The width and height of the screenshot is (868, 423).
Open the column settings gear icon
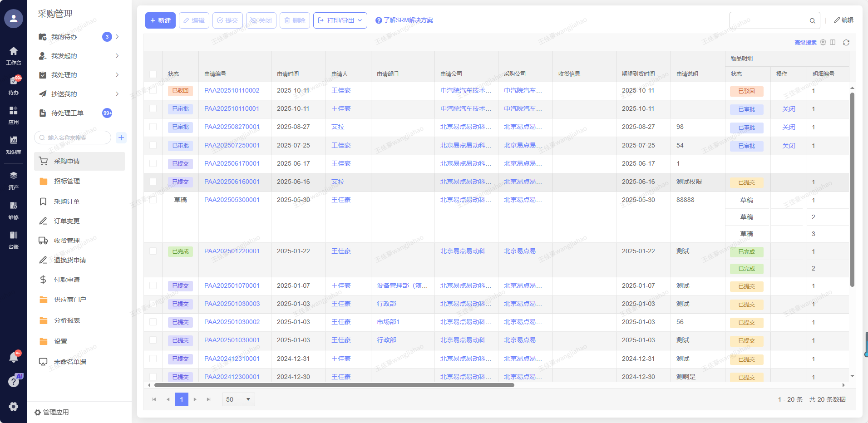[823, 42]
